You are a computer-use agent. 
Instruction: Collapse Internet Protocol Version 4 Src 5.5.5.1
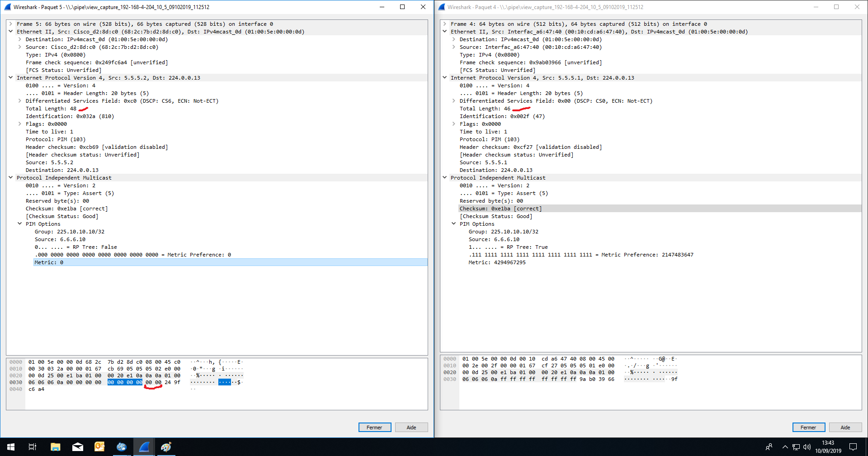pyautogui.click(x=444, y=78)
